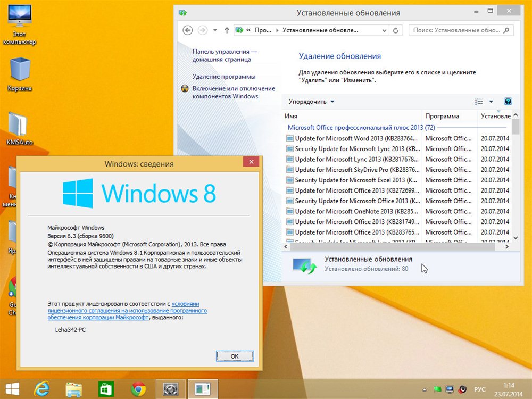532x399 pixels.
Task: Select Update for Microsoft Office 2013 (KB281749
Action: click(397, 222)
